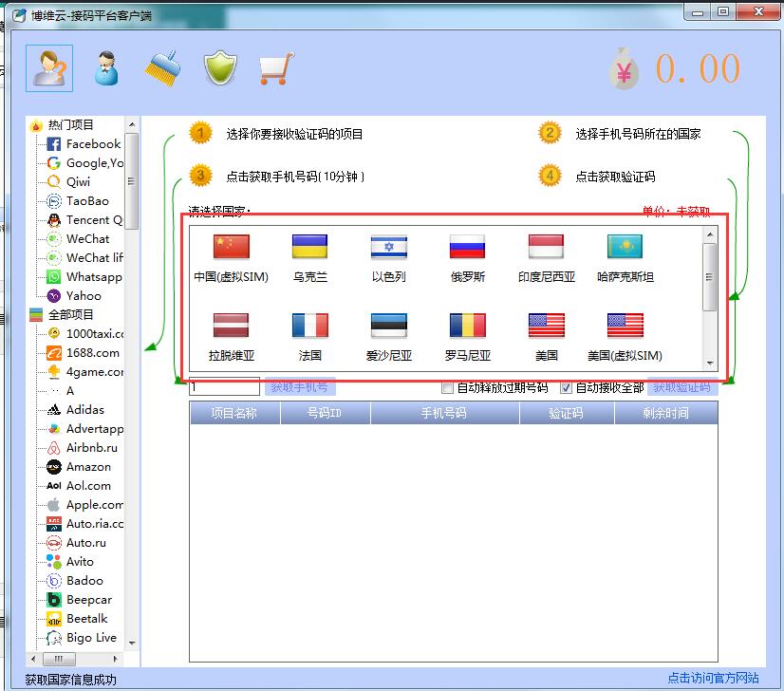
Task: Choose Qiwi in the project tree
Action: coord(68,182)
